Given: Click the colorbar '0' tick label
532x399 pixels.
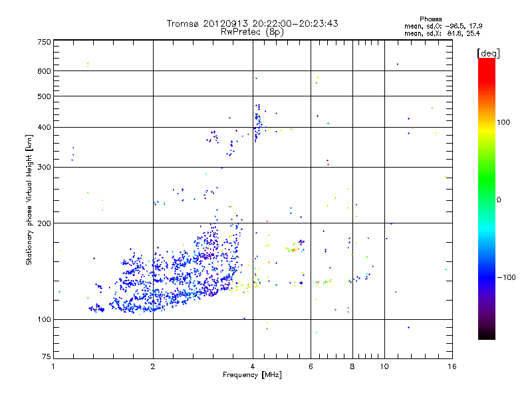Looking at the screenshot, I should click(x=498, y=200).
